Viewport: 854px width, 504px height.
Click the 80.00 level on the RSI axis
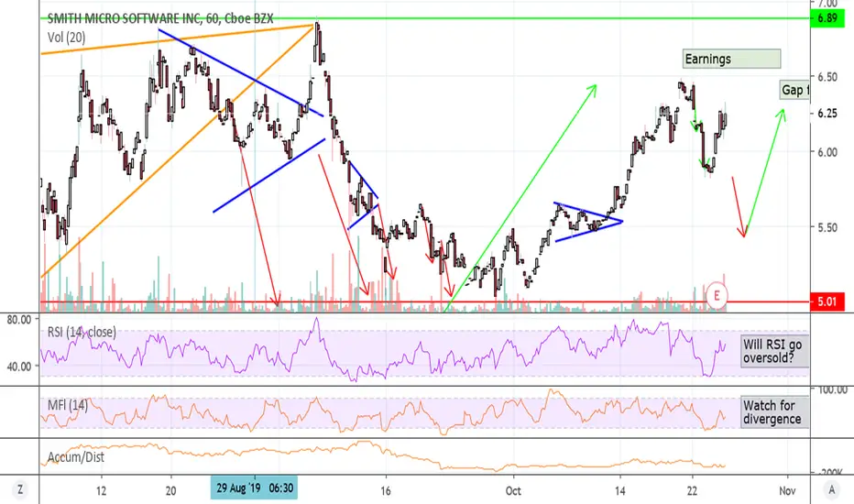click(x=19, y=321)
